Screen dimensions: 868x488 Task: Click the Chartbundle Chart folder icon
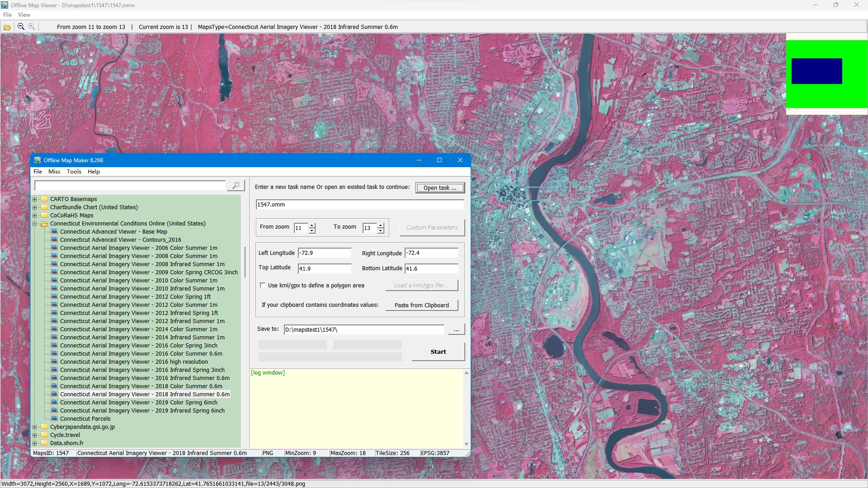click(x=44, y=207)
